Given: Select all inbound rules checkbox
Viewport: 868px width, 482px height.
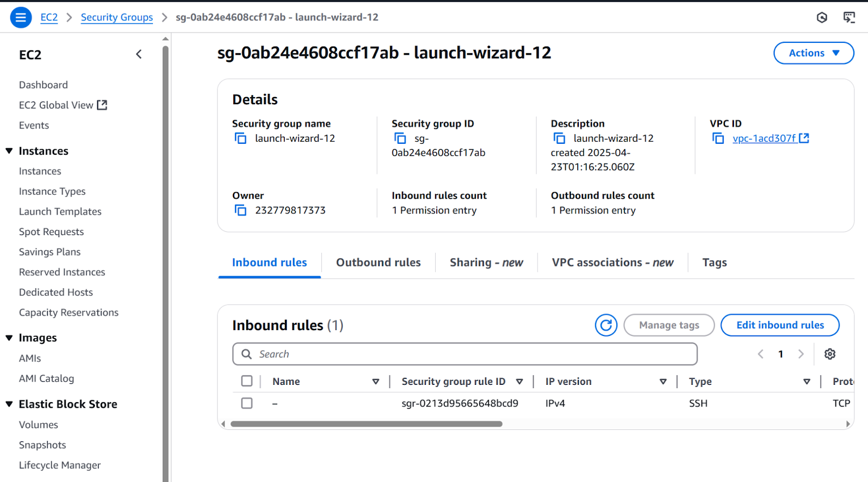Looking at the screenshot, I should (x=247, y=381).
